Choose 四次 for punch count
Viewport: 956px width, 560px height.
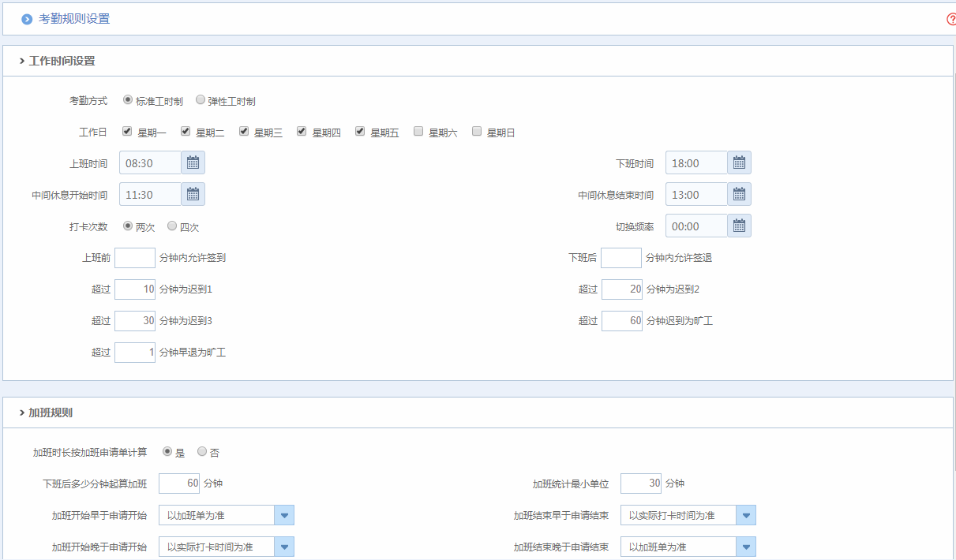172,226
